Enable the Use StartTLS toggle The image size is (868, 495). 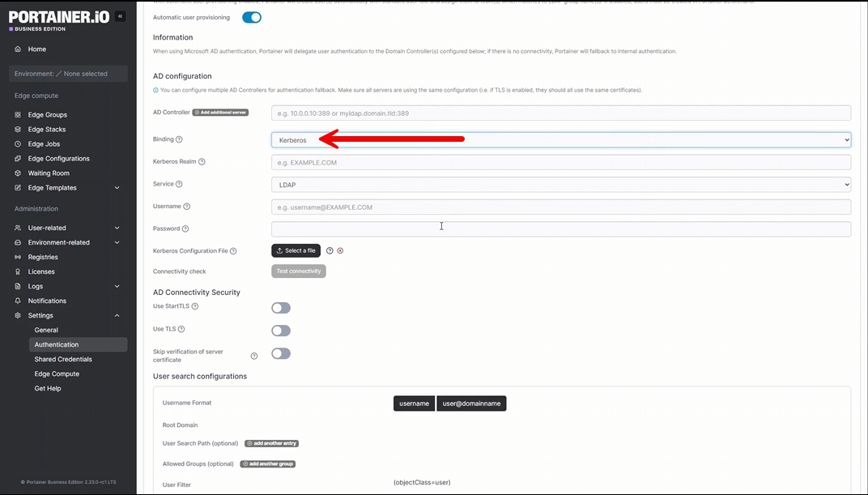click(x=281, y=308)
